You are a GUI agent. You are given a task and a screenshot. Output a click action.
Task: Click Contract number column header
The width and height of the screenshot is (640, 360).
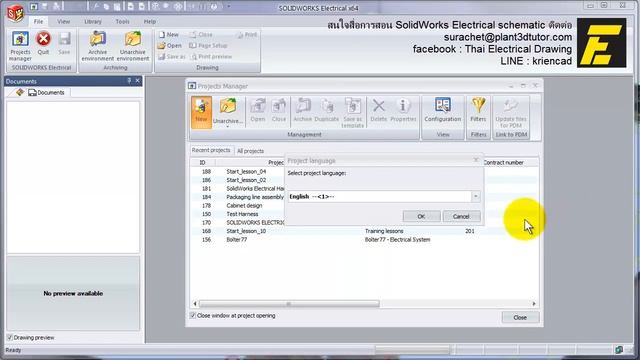pos(503,162)
